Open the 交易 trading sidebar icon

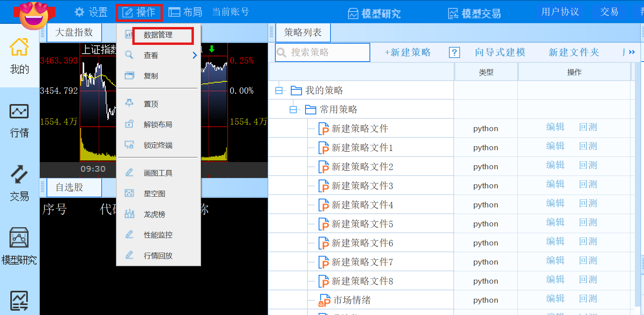pos(19,183)
